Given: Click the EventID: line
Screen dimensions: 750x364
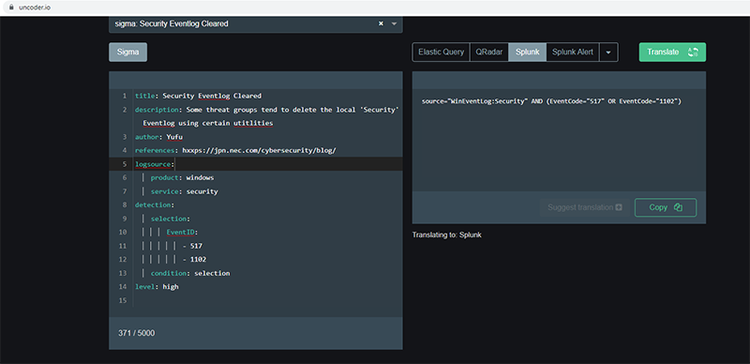Looking at the screenshot, I should [x=182, y=232].
